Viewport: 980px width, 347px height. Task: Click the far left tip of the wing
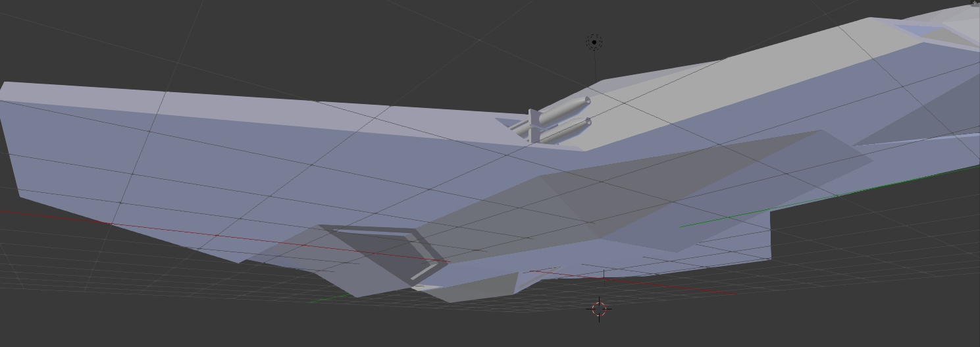pyautogui.click(x=4, y=89)
